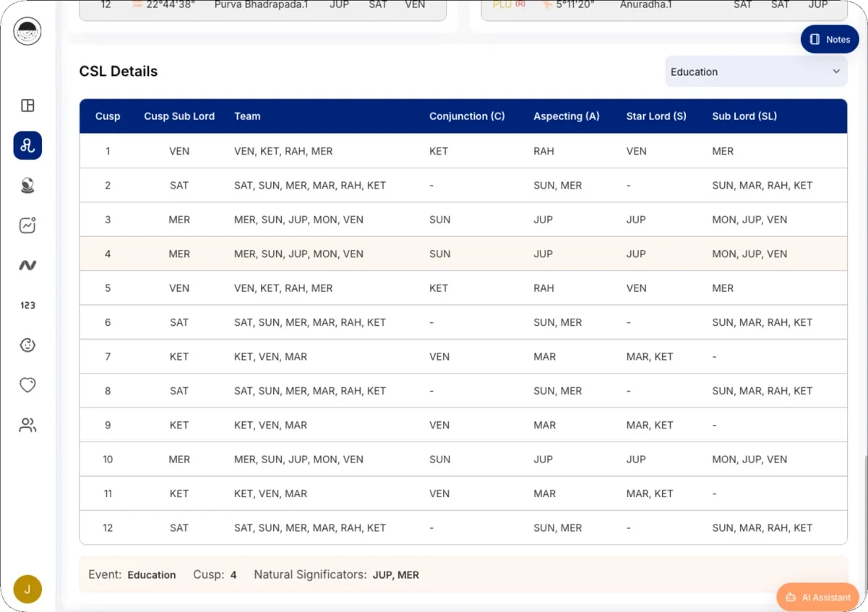Click the Natural Significators JUP, MER value

tap(396, 575)
